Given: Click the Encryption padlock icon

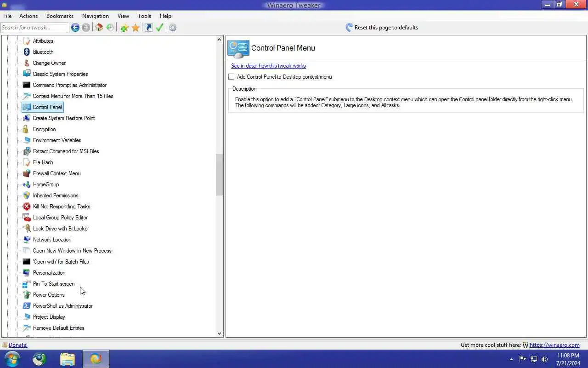Looking at the screenshot, I should (27, 129).
